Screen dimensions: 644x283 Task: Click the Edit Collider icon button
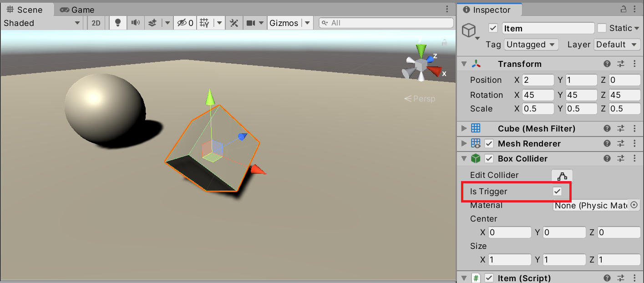[x=562, y=176]
